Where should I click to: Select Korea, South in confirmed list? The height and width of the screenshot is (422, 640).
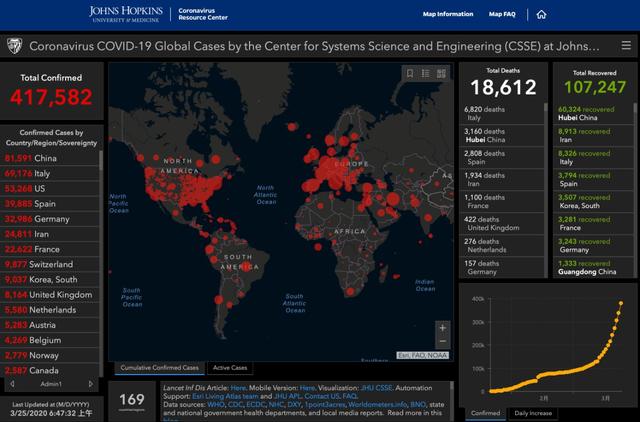coord(50,280)
